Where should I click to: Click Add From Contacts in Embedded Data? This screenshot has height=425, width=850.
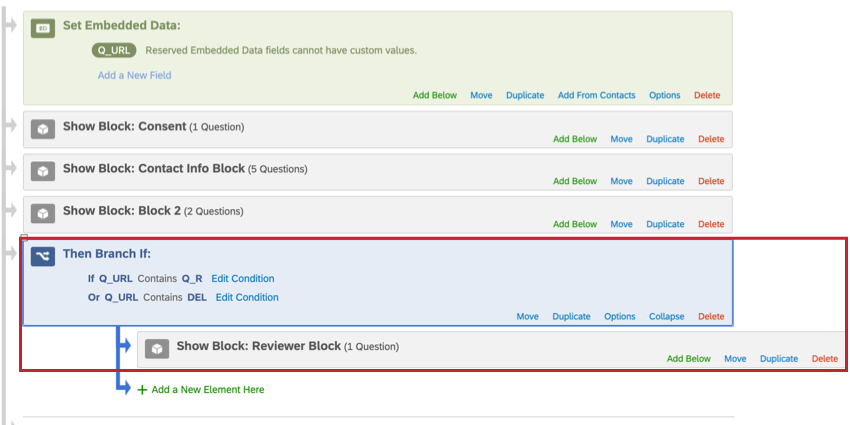click(x=596, y=96)
